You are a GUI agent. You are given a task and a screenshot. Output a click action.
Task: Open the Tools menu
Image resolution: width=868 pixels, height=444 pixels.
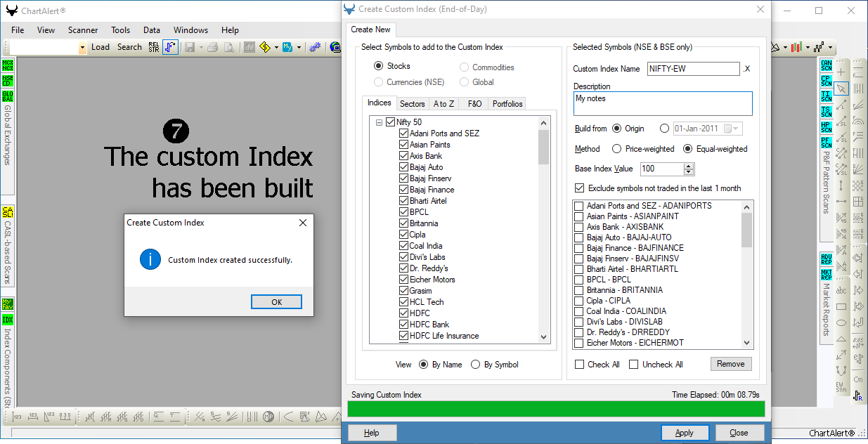click(120, 30)
